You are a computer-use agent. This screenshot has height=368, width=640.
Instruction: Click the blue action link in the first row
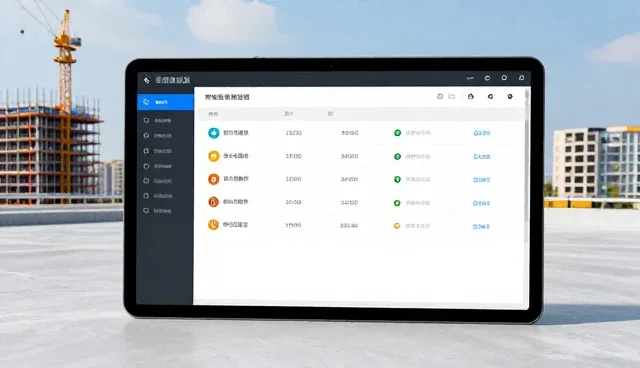click(x=482, y=133)
